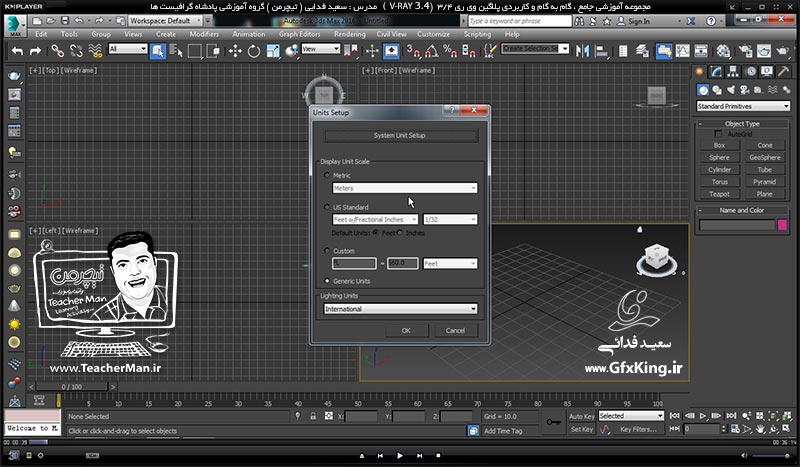Image resolution: width=800 pixels, height=467 pixels.
Task: Choose Inches as default units
Action: 400,233
